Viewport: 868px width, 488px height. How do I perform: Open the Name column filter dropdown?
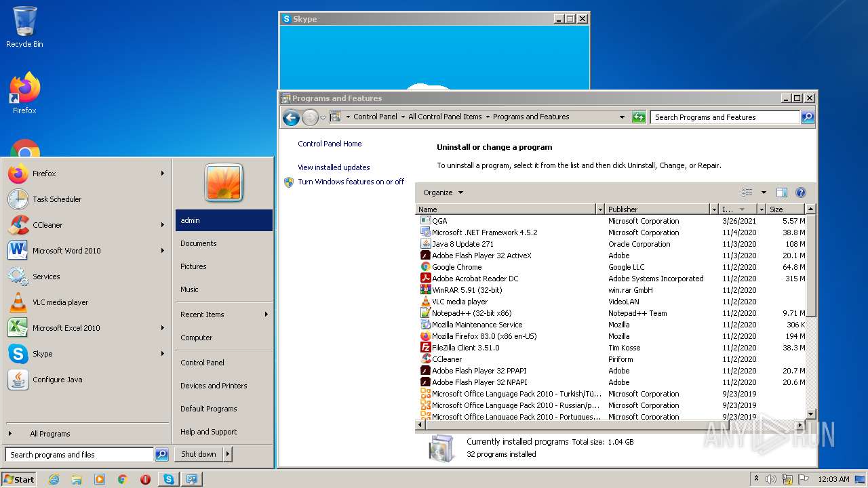click(599, 209)
